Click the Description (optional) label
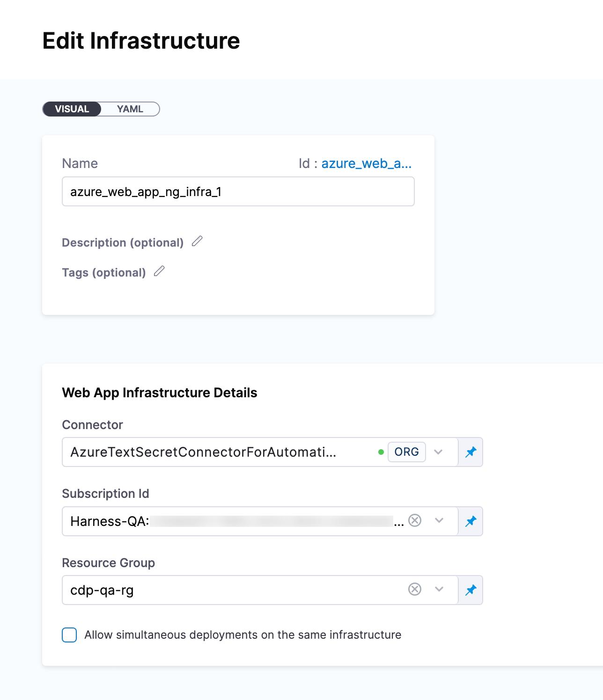The height and width of the screenshot is (700, 603). pyautogui.click(x=123, y=243)
